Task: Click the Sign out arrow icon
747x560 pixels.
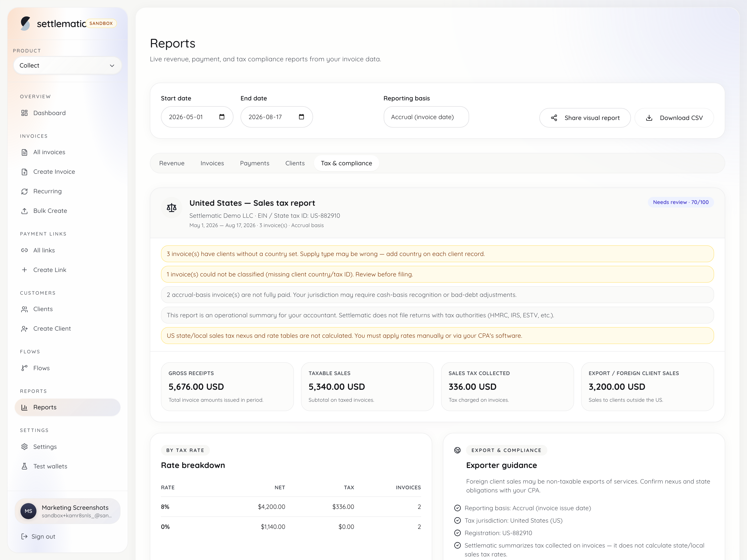Action: click(x=24, y=536)
